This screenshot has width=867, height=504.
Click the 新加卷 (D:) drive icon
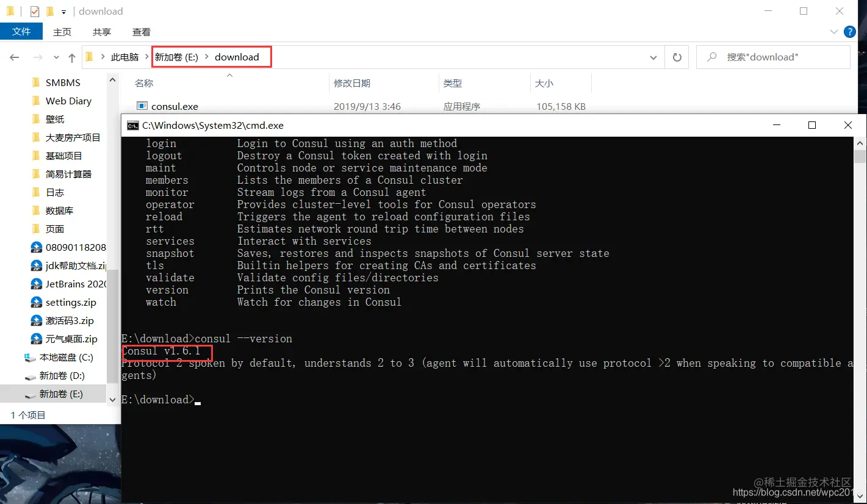click(x=30, y=376)
